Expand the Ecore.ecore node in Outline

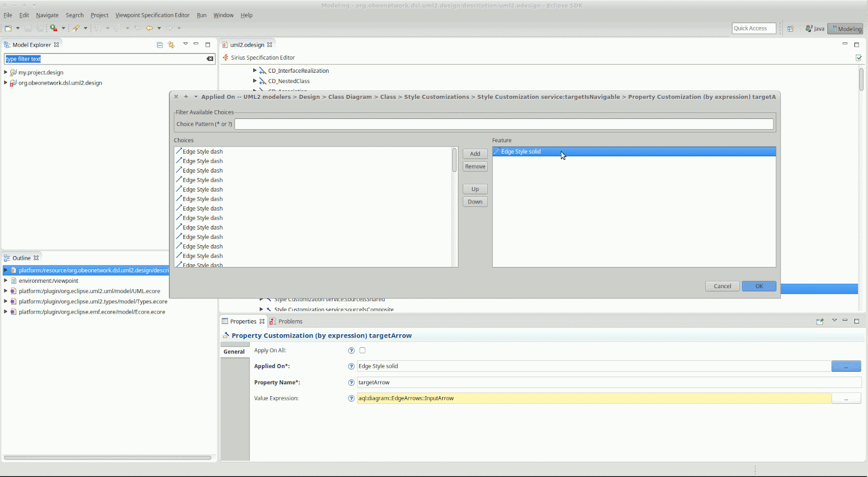click(x=5, y=311)
